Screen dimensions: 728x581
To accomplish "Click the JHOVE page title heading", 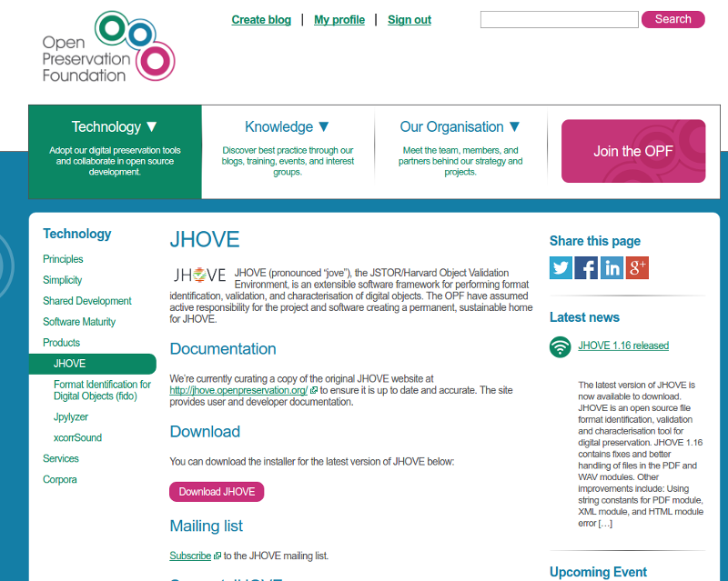I will click(205, 240).
